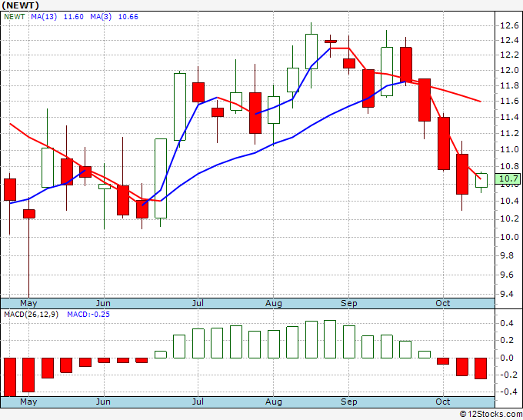Image resolution: width=523 pixels, height=420 pixels.
Task: Click Aug on the price chart time axis
Action: [274, 303]
